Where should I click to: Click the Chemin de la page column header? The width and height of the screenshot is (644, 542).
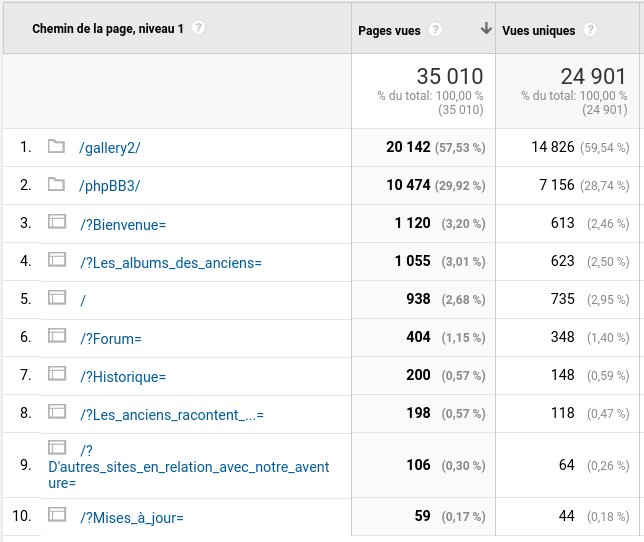[109, 29]
